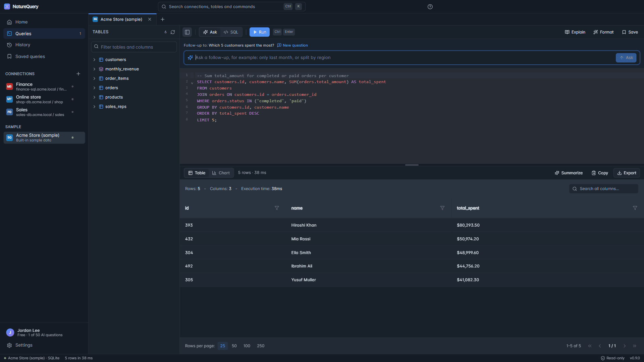Jump to last results page
644x362 pixels.
(635, 346)
